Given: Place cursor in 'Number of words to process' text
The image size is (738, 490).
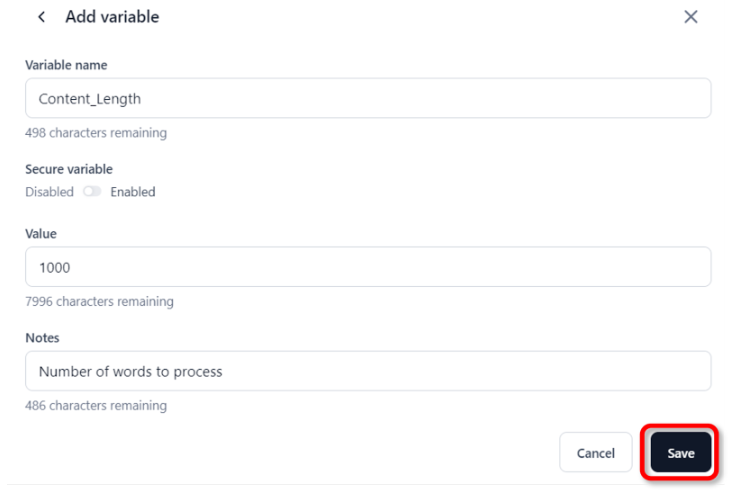Looking at the screenshot, I should point(130,371).
